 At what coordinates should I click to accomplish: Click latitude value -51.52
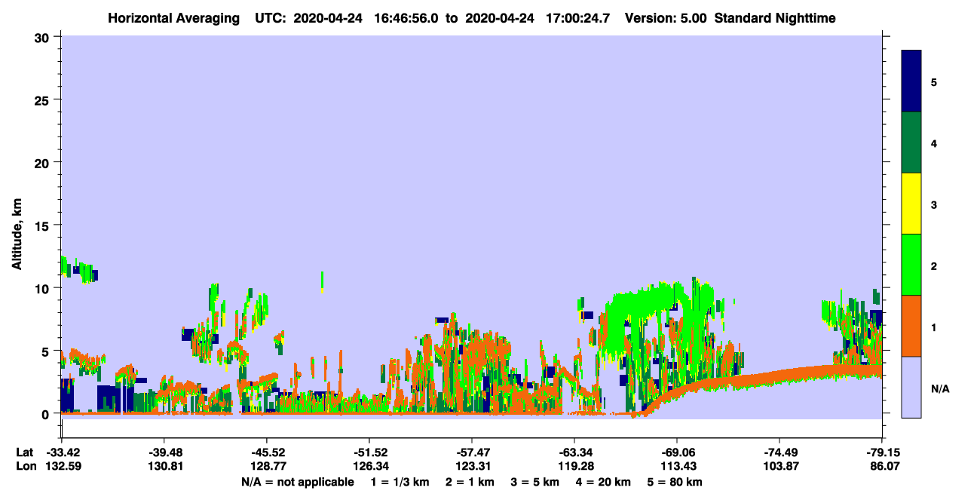coord(369,452)
